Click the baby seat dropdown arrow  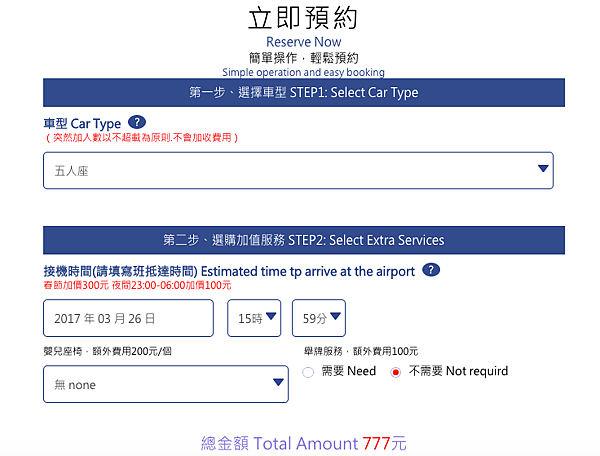(x=278, y=382)
